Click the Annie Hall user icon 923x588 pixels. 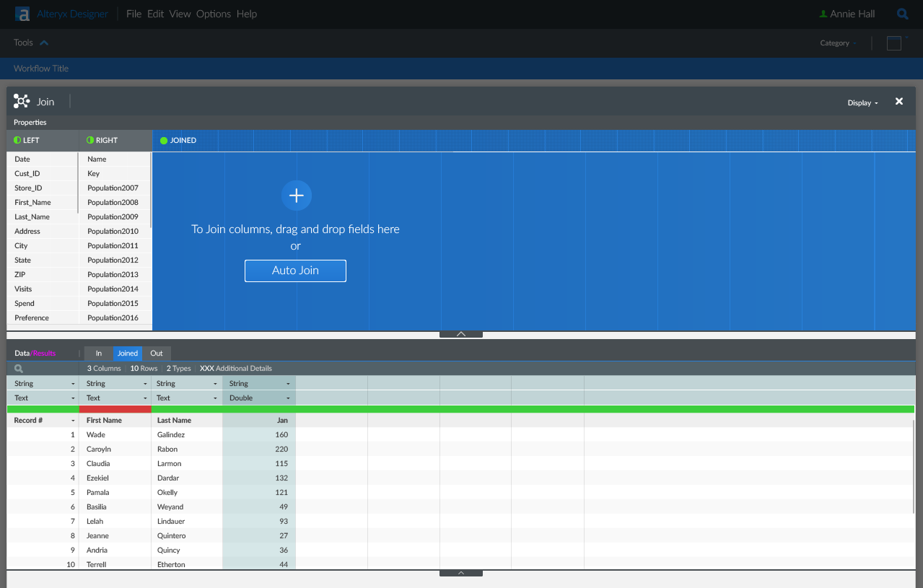(x=823, y=14)
